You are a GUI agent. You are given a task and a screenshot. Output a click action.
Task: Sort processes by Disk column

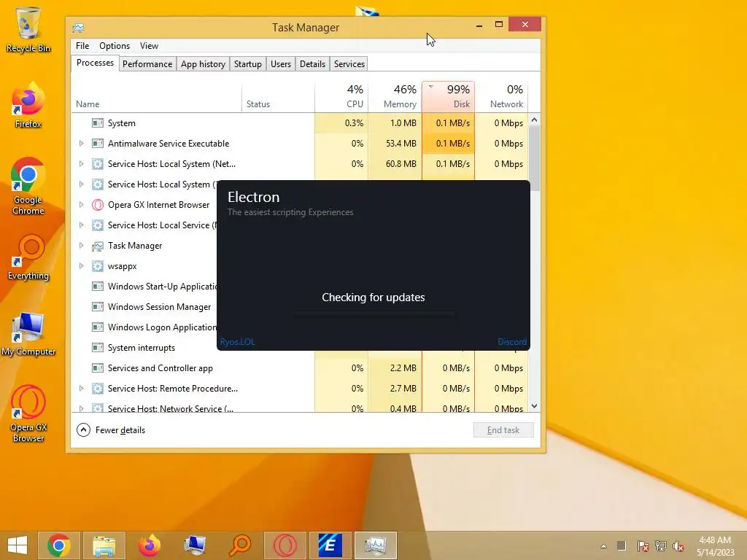point(449,97)
